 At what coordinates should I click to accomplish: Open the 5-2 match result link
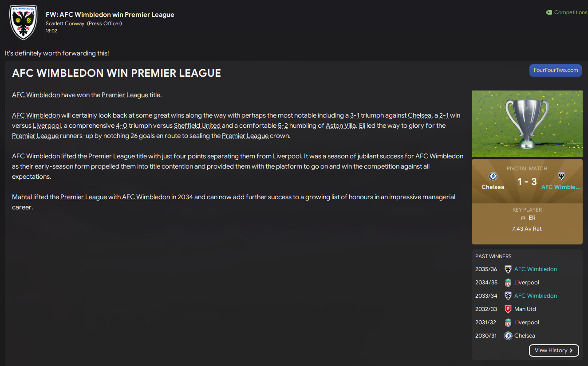coord(283,126)
